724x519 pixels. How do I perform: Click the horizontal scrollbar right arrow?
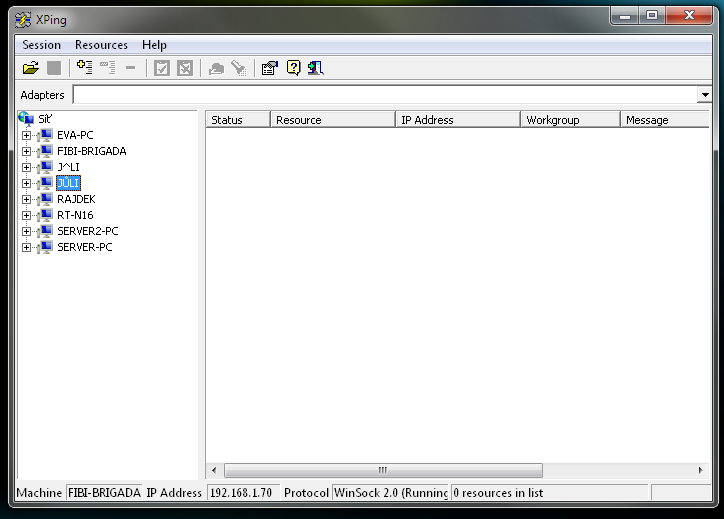tap(700, 471)
